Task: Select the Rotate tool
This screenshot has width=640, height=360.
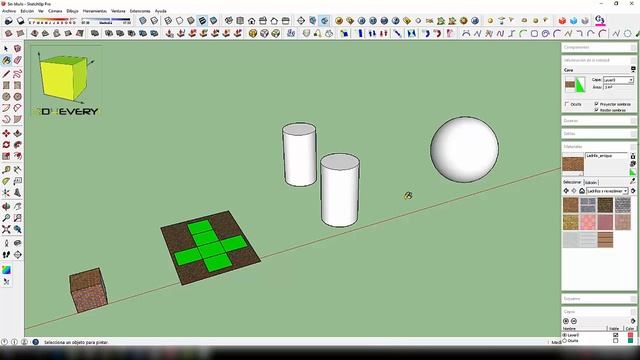Action: (6, 145)
